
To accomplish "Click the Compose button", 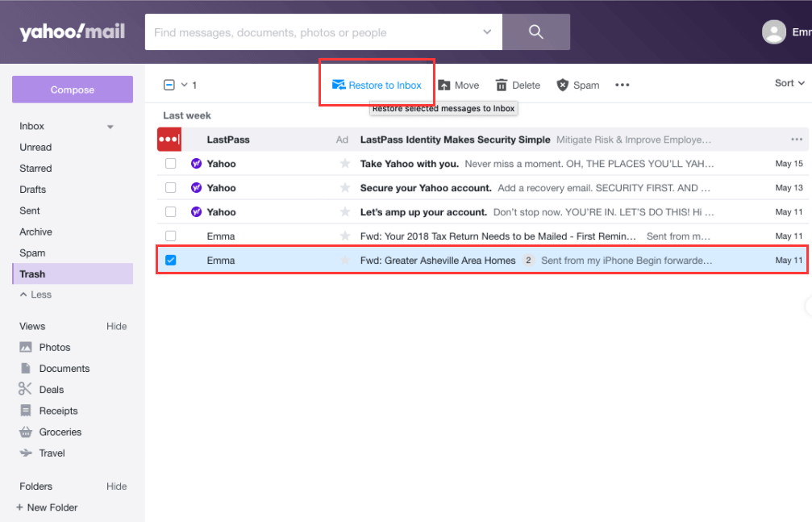I will click(x=73, y=90).
